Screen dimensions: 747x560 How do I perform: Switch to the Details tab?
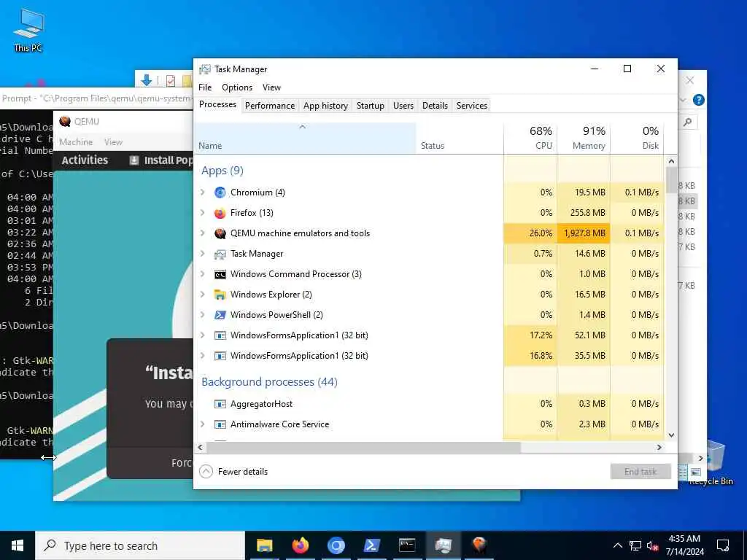tap(435, 106)
